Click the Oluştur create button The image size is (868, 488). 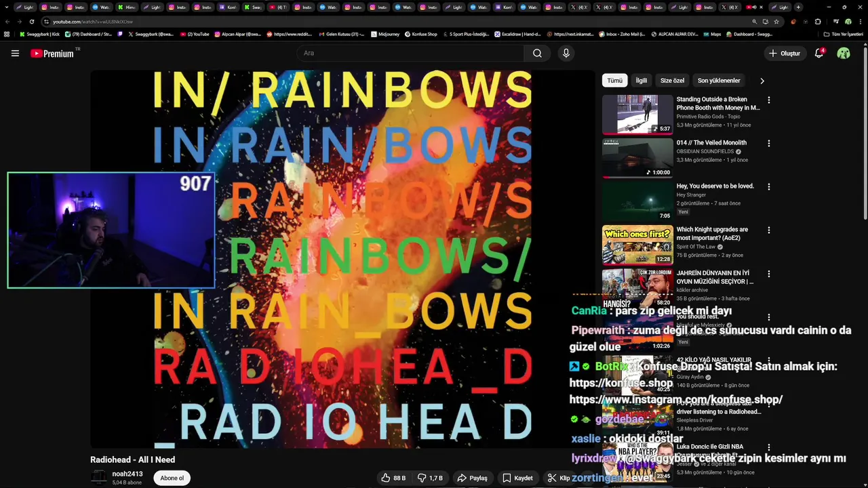tap(785, 53)
